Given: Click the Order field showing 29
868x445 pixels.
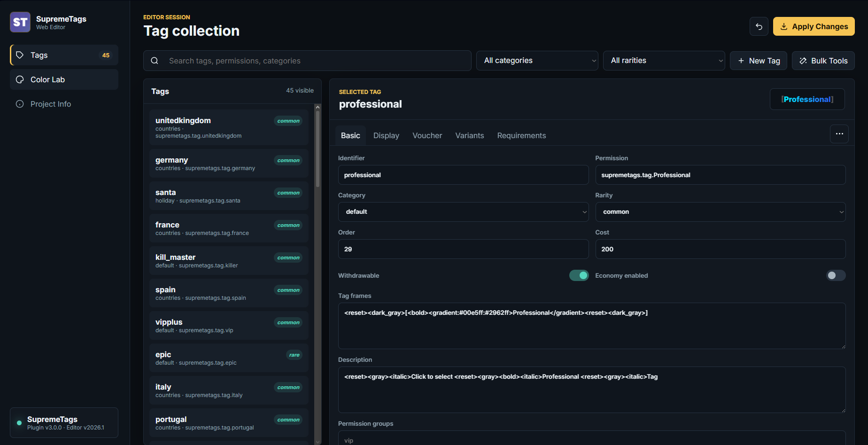Looking at the screenshot, I should click(x=463, y=249).
